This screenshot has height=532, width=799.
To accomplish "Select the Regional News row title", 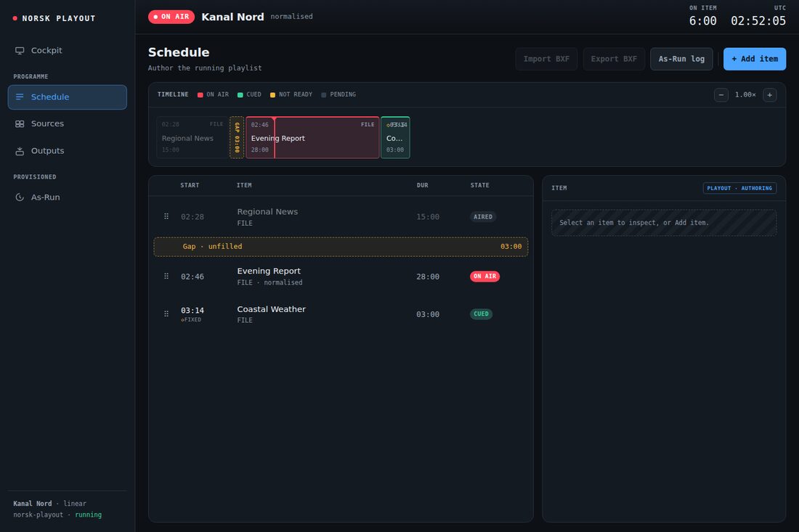I will click(x=267, y=212).
